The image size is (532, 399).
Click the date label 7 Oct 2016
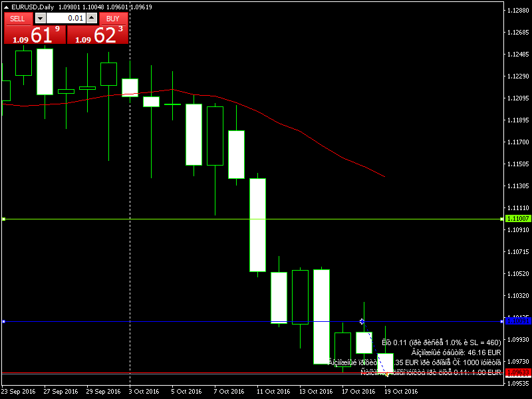click(229, 391)
